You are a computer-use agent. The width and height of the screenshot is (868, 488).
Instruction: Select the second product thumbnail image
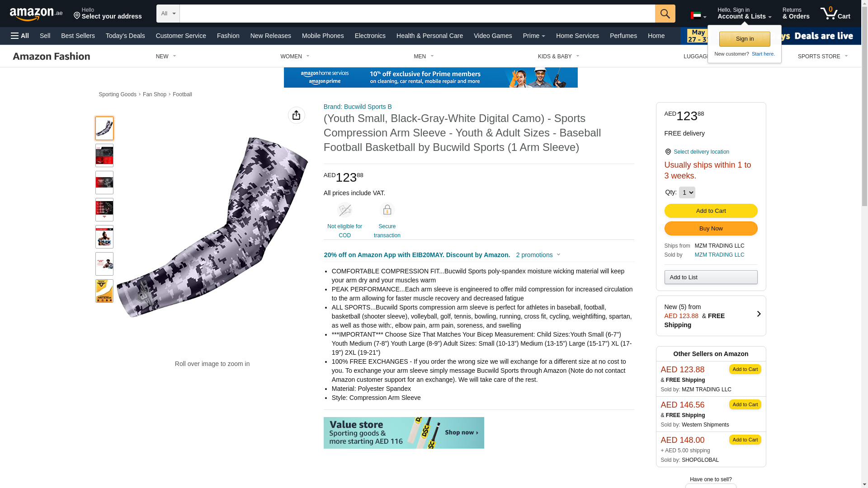pos(104,155)
